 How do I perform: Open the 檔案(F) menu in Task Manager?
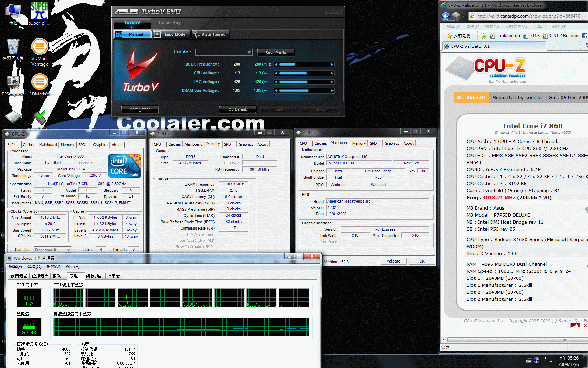tap(15, 267)
